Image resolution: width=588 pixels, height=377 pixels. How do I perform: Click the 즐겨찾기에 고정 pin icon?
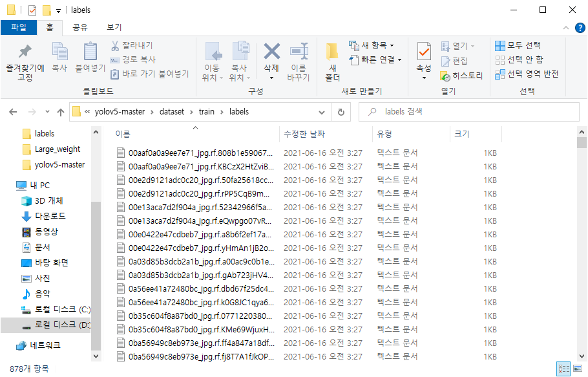tap(25, 52)
